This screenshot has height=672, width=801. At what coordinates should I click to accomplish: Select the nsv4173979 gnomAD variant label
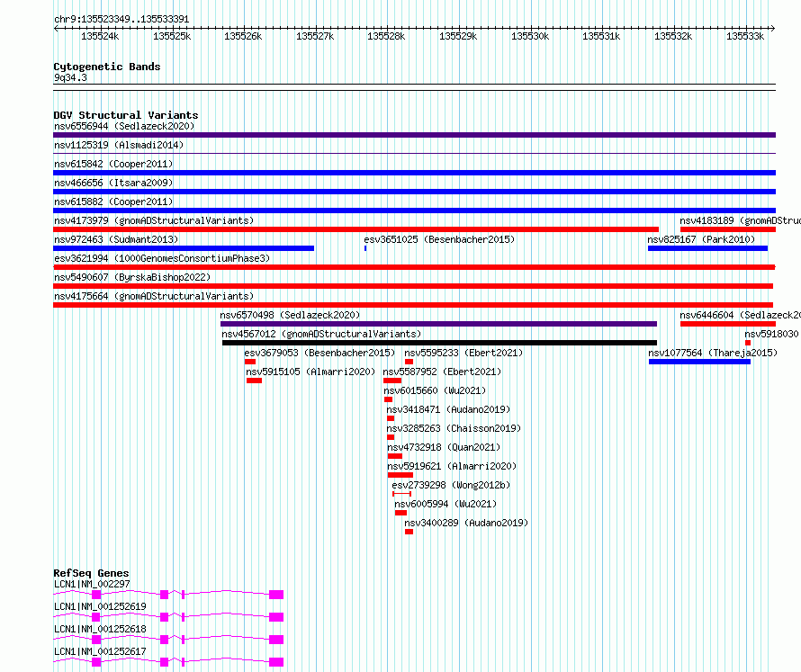click(x=154, y=220)
